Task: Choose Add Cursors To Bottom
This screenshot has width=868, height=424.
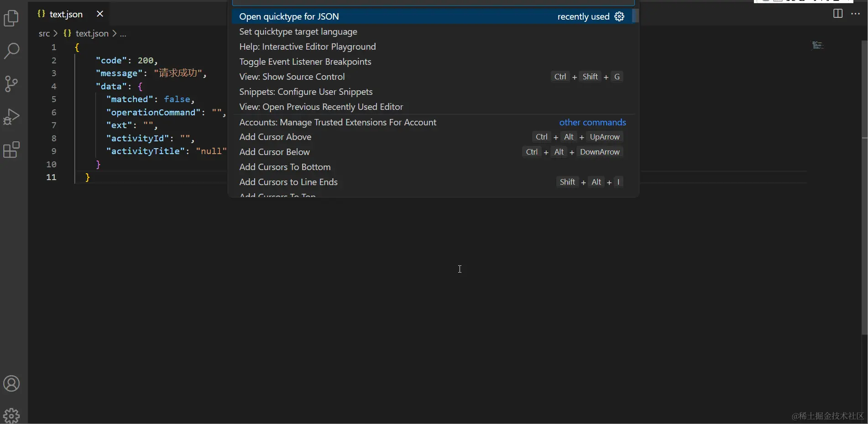Action: click(x=432, y=167)
